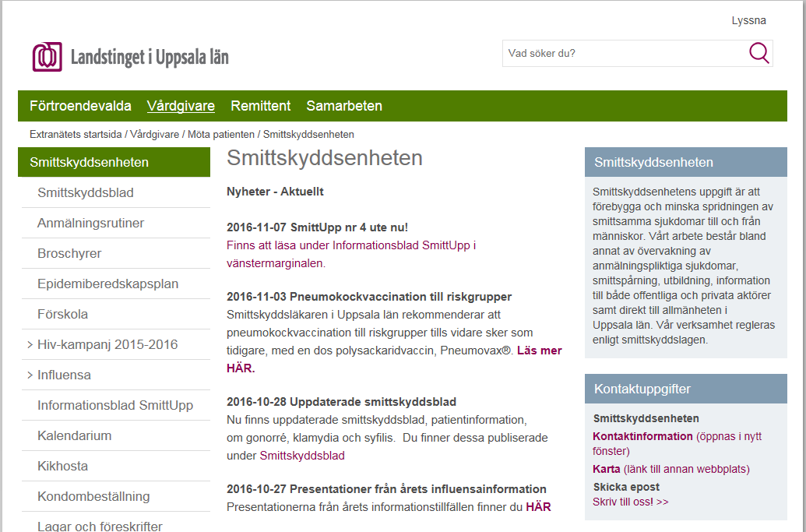Open the Kontaktinformation link
Viewport: 806px width, 532px height.
click(642, 436)
